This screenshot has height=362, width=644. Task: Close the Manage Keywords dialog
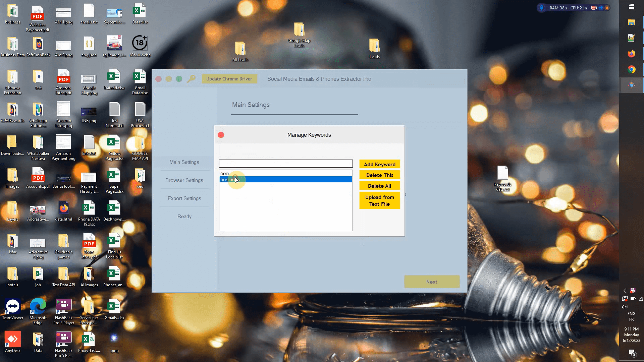[221, 135]
